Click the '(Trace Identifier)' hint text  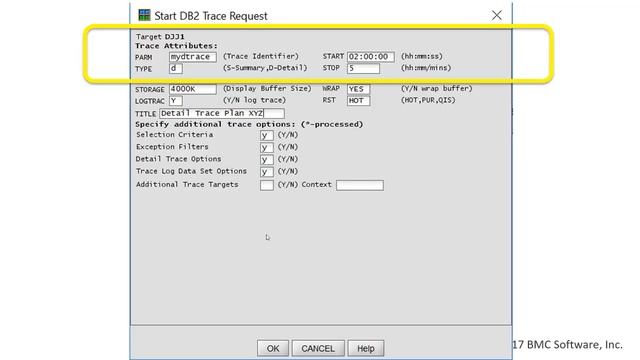pyautogui.click(x=261, y=56)
